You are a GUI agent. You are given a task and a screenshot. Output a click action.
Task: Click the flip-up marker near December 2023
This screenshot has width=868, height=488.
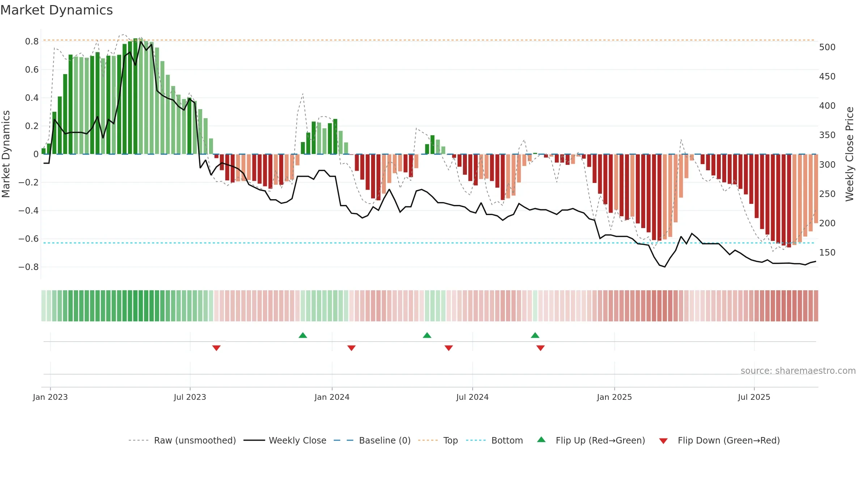click(303, 335)
